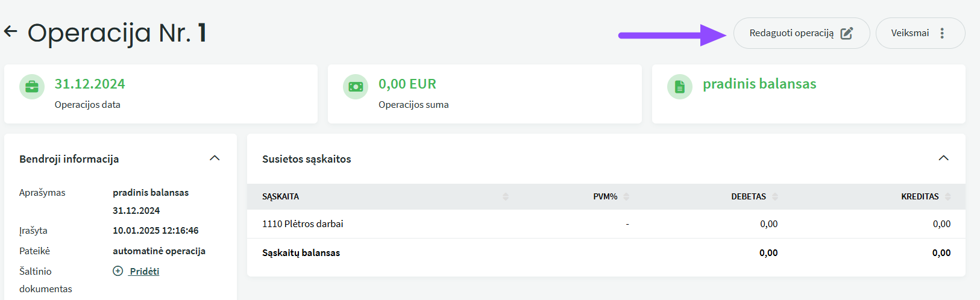
Task: Sort by DEBETAS column arrows
Action: [x=775, y=196]
